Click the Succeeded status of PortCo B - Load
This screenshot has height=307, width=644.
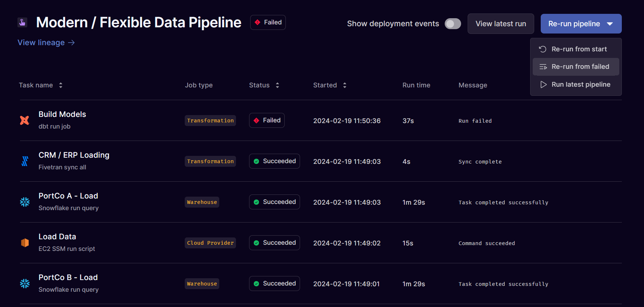point(275,283)
